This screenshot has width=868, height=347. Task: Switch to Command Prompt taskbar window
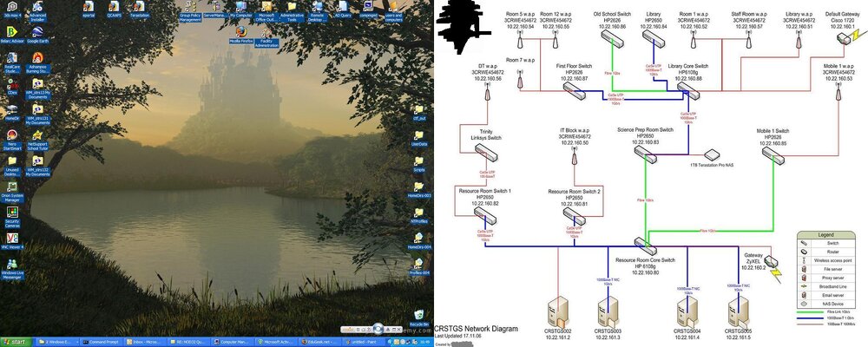tap(100, 342)
